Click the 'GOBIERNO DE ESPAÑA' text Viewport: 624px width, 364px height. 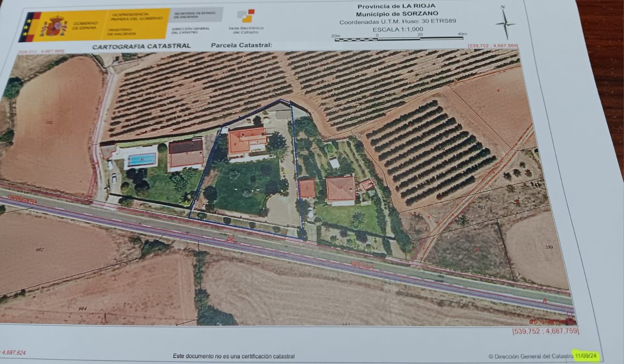pos(85,25)
